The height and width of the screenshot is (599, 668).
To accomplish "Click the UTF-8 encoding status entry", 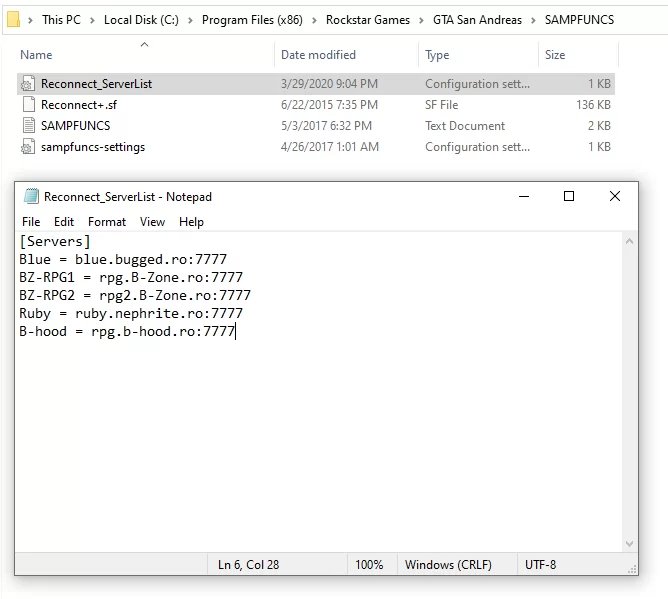I will point(540,565).
